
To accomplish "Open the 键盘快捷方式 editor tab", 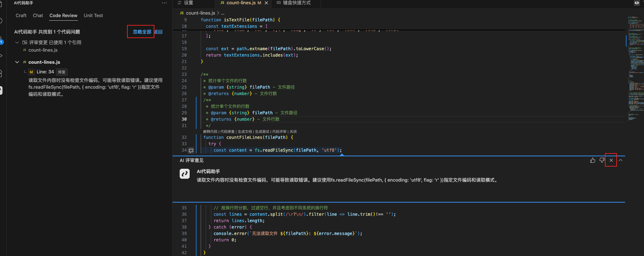I will 297,3.
